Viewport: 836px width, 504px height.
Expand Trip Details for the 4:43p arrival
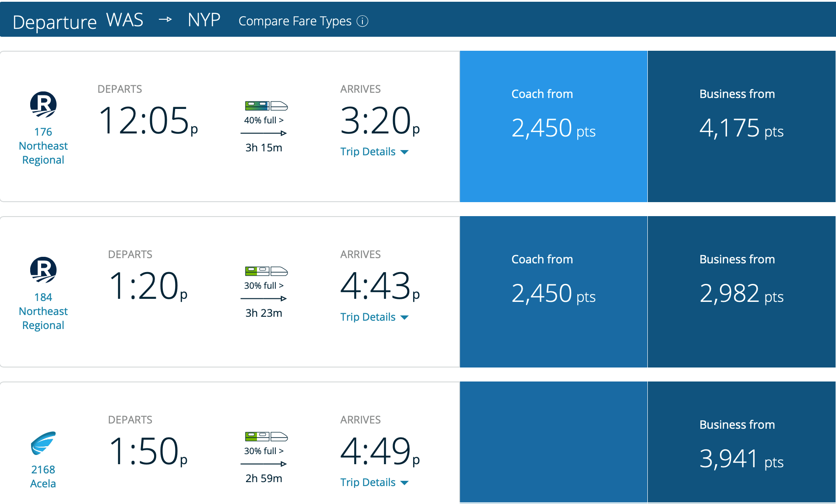click(x=374, y=317)
